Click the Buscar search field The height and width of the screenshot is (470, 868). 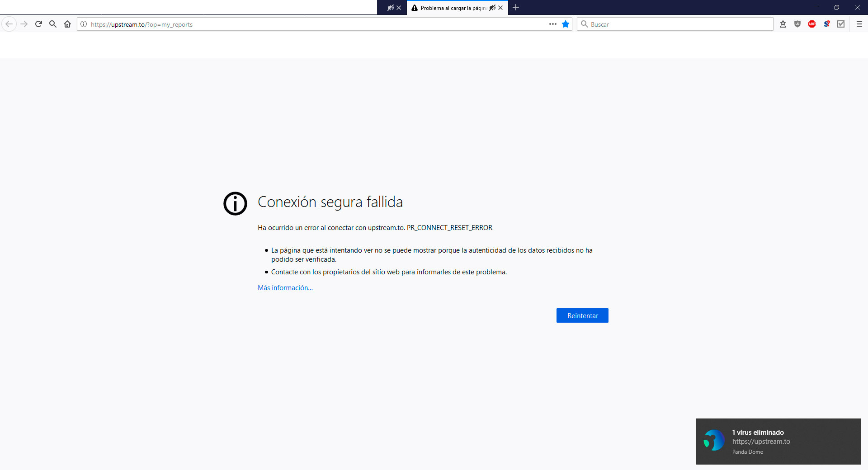click(678, 24)
